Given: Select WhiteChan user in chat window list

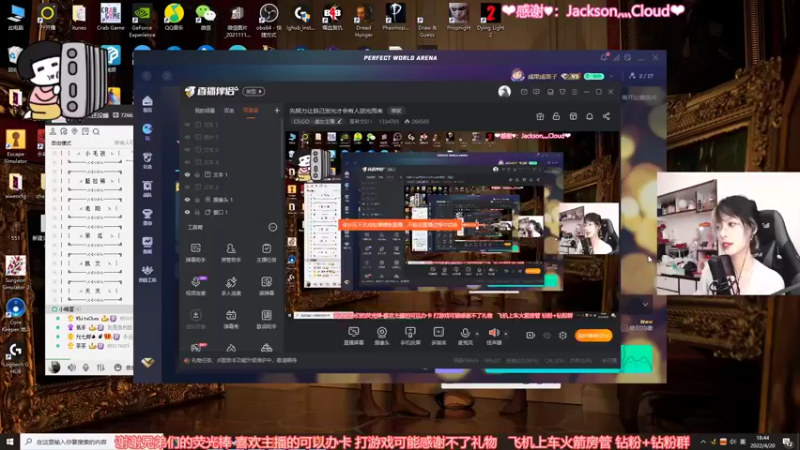Looking at the screenshot, I should click(x=87, y=318).
